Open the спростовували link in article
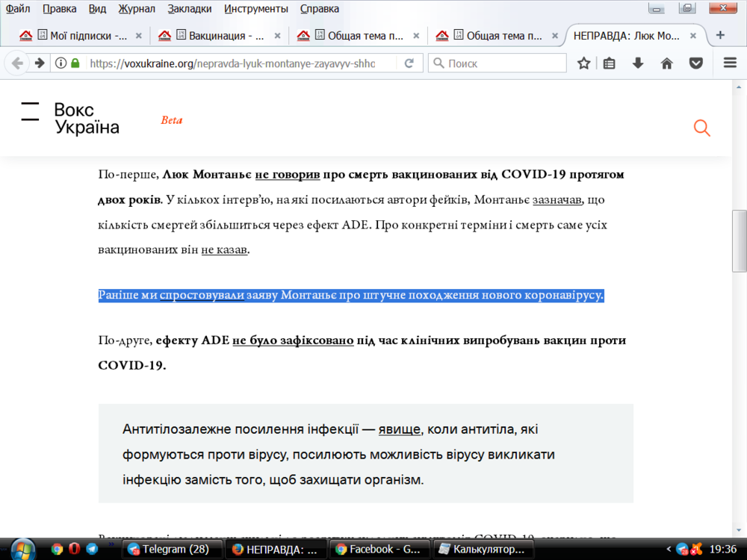Screen dimensions: 747x560 pos(201,295)
